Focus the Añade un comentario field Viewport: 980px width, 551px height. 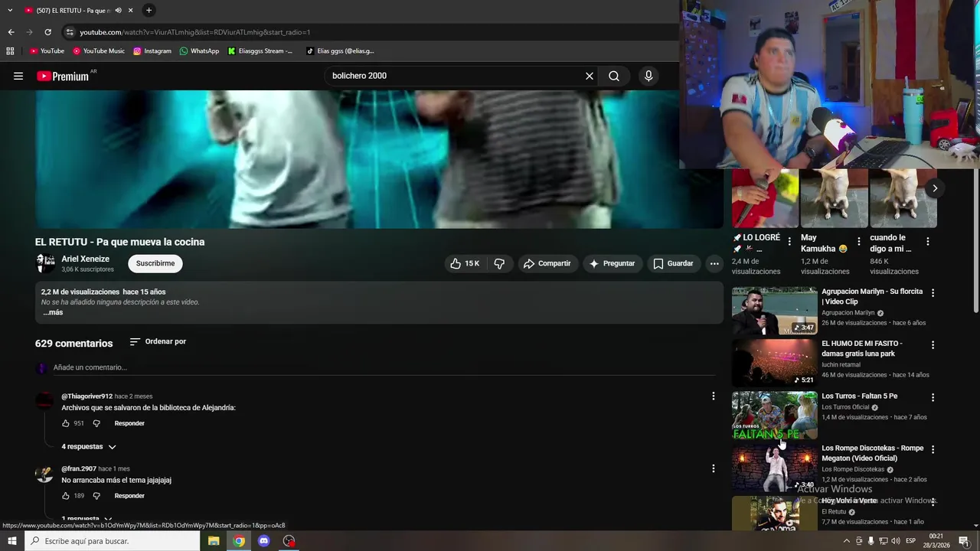point(383,367)
